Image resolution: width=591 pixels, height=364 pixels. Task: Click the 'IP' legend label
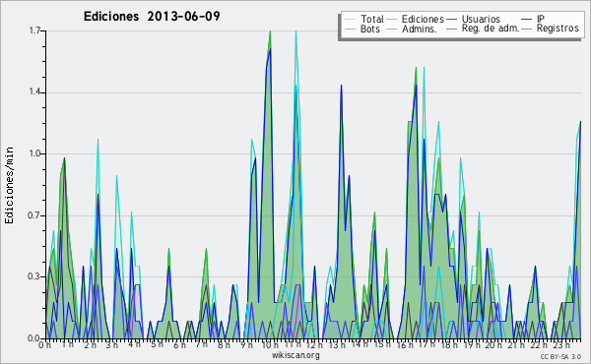pyautogui.click(x=541, y=19)
